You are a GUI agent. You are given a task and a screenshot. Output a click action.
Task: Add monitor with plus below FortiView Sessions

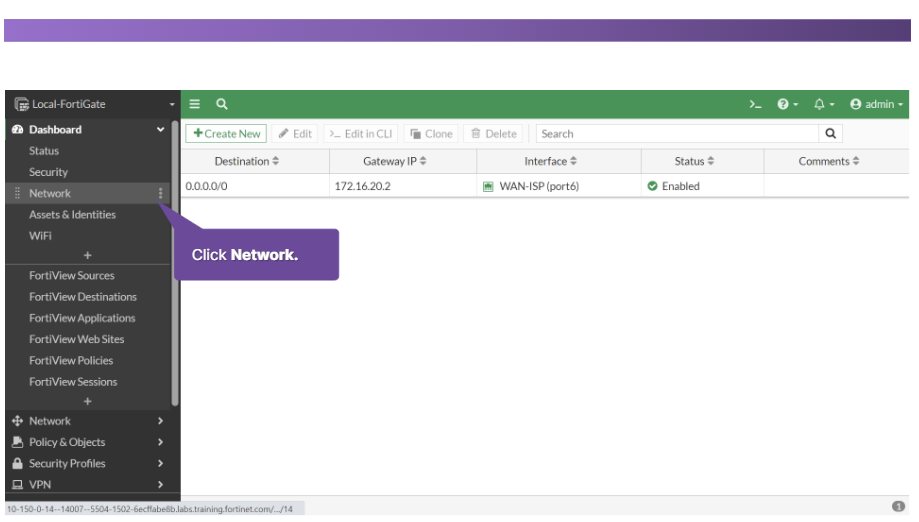[87, 401]
